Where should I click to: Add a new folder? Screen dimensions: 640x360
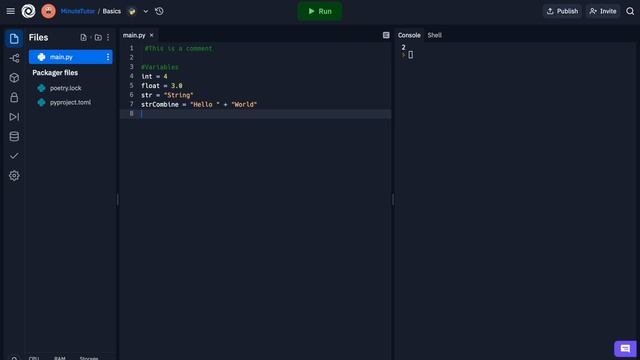pos(98,38)
